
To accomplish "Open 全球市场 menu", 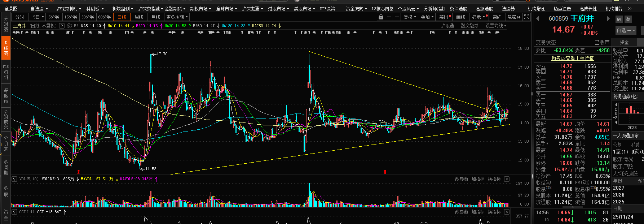I will 226,8.
